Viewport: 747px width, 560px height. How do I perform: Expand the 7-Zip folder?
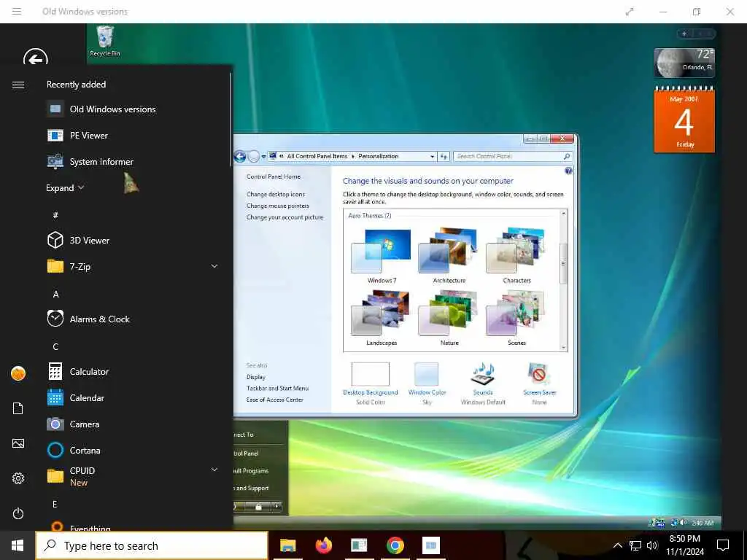[214, 266]
